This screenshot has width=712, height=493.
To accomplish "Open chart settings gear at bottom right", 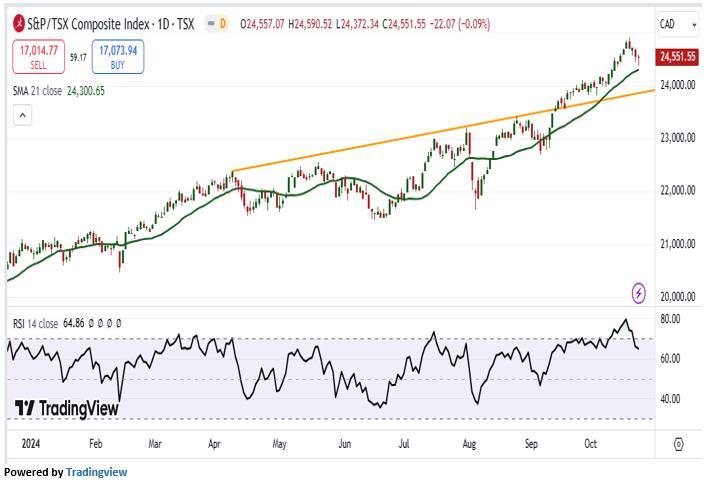I will [679, 444].
